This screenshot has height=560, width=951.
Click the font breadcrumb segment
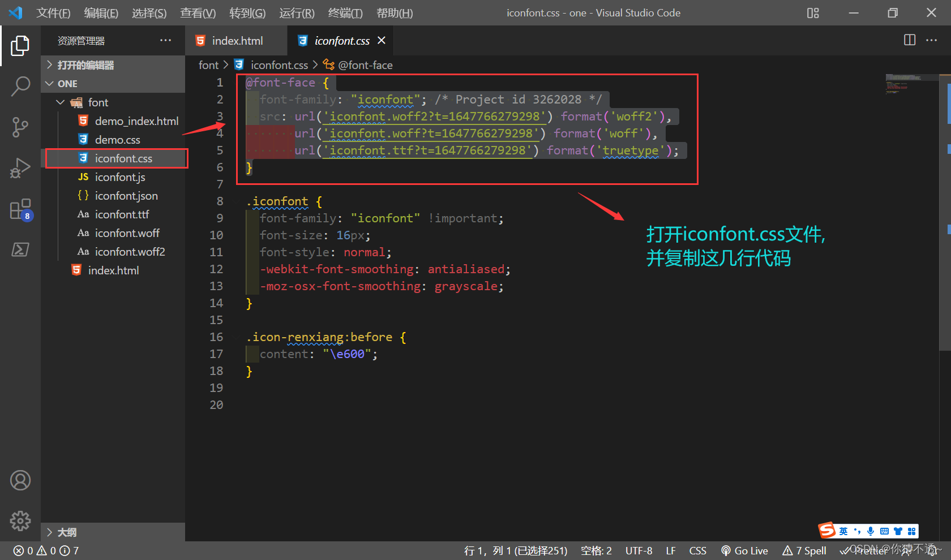pyautogui.click(x=208, y=65)
